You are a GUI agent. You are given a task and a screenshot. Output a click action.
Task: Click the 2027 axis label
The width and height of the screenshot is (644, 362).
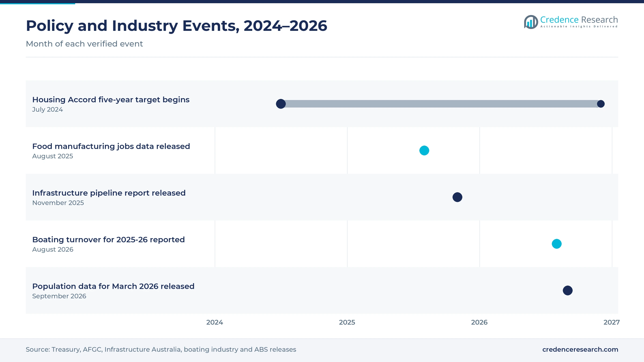click(x=612, y=322)
